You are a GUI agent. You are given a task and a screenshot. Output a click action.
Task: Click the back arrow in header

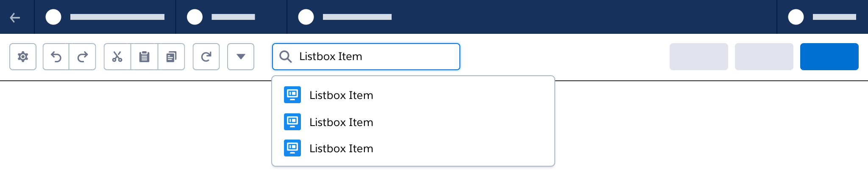coord(15,17)
